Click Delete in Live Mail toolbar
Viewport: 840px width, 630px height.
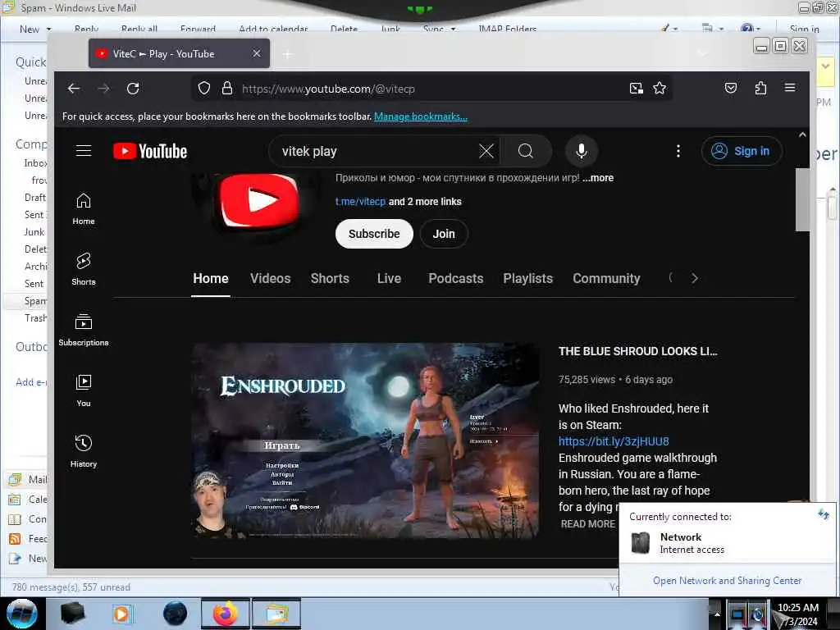(344, 29)
